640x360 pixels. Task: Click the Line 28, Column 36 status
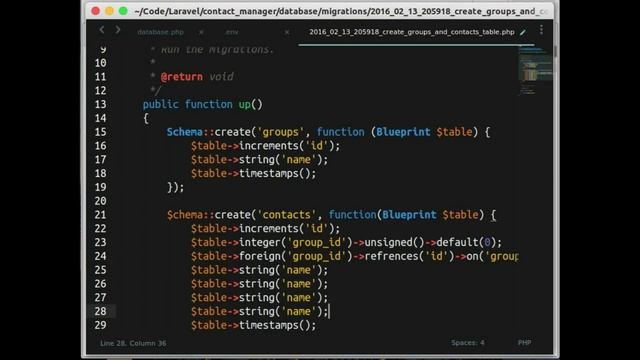(x=133, y=343)
